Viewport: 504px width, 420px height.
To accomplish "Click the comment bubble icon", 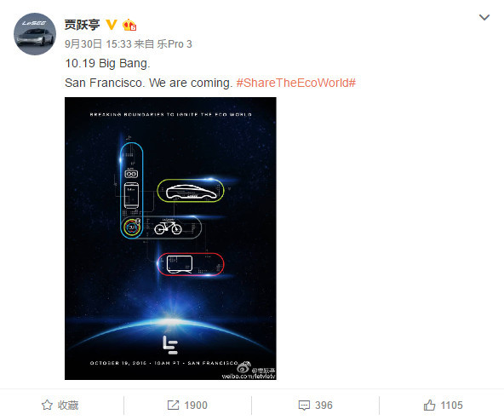I will point(304,406).
